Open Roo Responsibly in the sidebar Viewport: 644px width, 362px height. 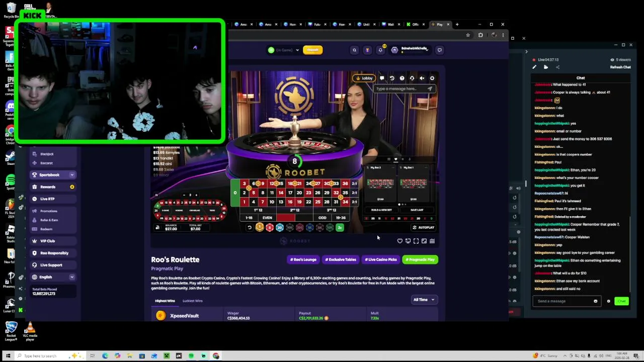(x=53, y=253)
